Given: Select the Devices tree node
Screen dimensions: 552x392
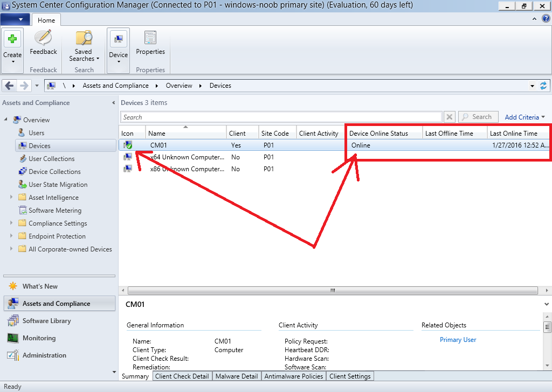Looking at the screenshot, I should click(66, 145).
